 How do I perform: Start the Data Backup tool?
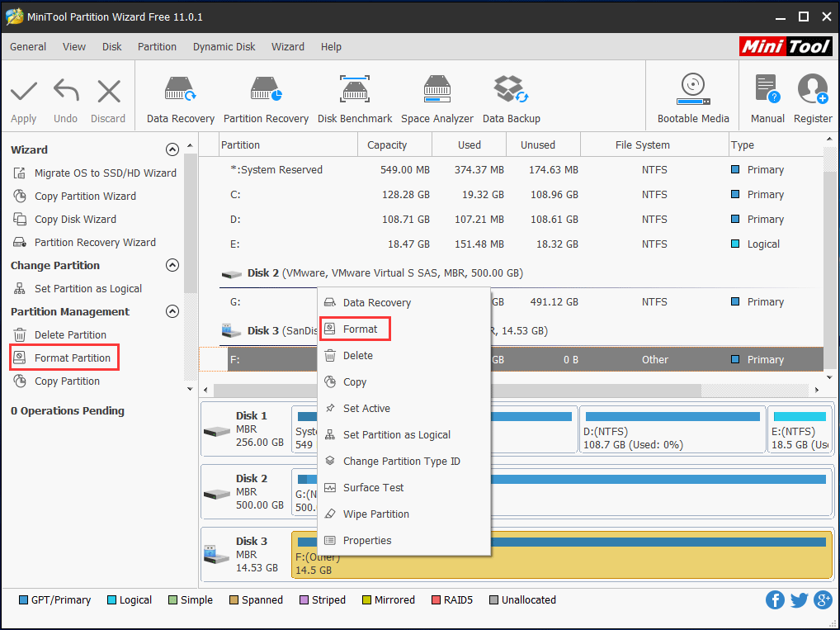click(x=511, y=95)
